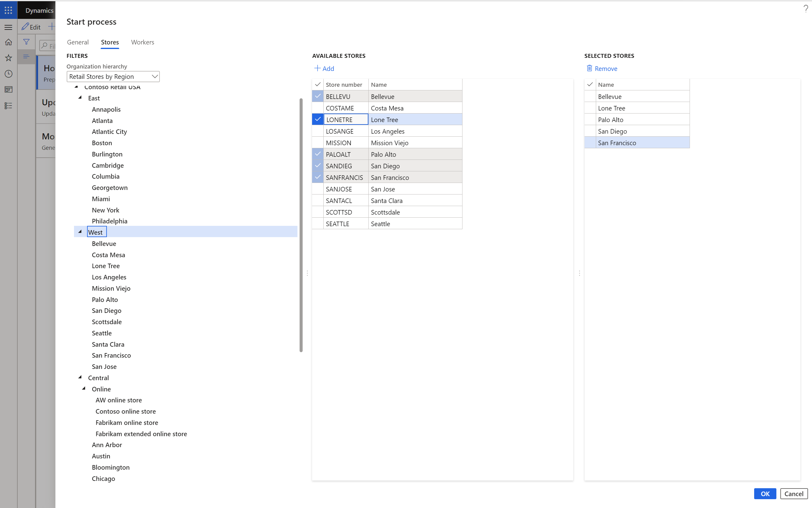The width and height of the screenshot is (812, 508).
Task: Toggle the SANFRANCIS store row checkbox
Action: 318,177
